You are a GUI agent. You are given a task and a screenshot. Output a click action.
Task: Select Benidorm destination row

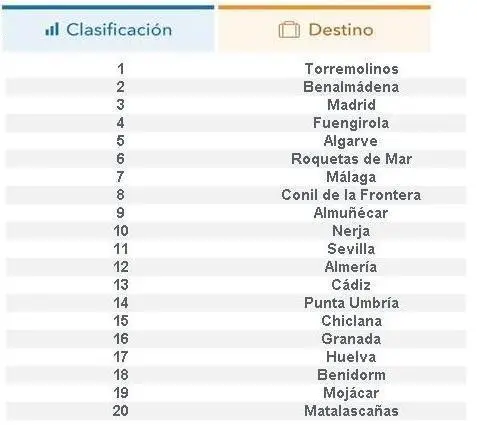coord(236,375)
